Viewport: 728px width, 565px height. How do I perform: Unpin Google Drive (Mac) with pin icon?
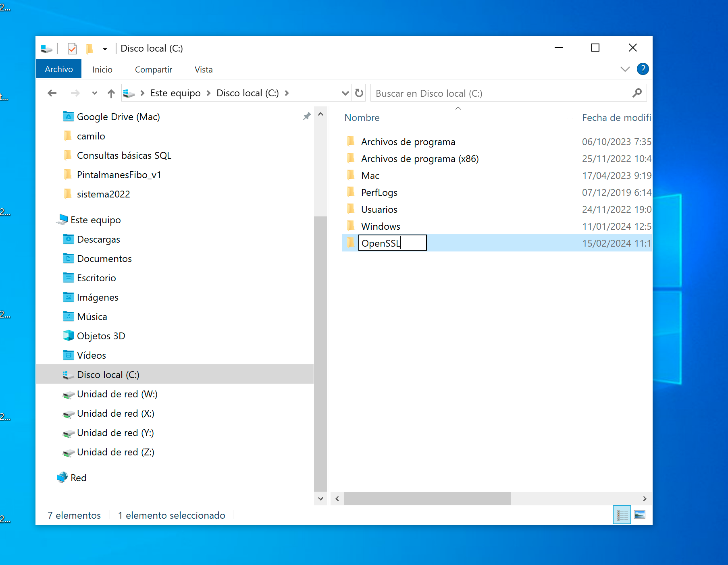tap(307, 116)
